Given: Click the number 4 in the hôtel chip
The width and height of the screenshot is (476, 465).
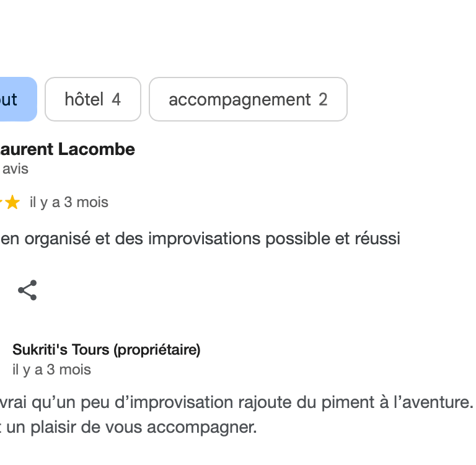Looking at the screenshot, I should (x=117, y=99).
